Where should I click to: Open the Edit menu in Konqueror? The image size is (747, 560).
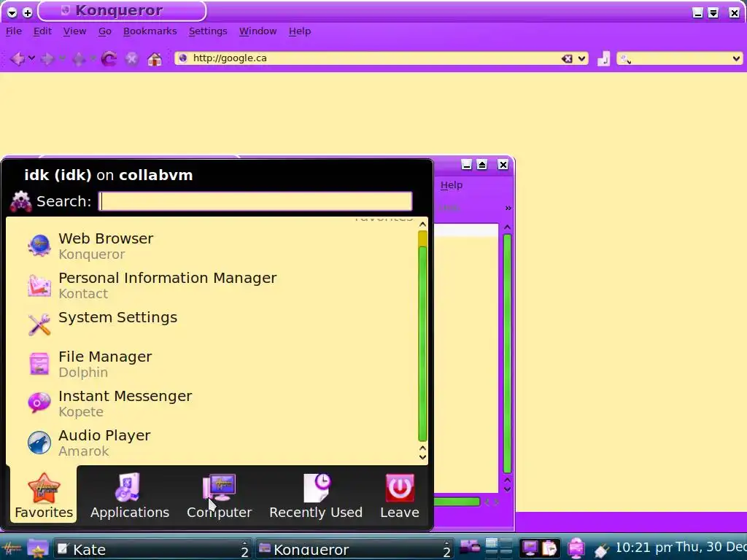coord(42,31)
